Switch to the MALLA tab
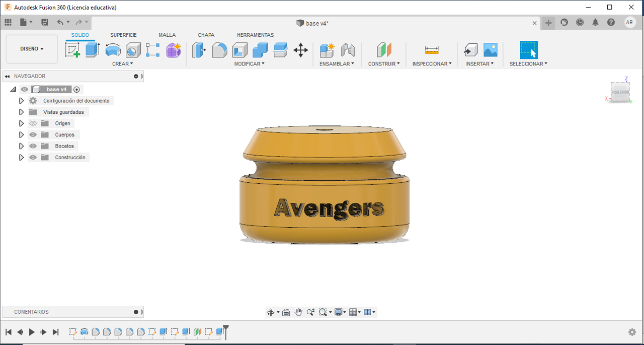The height and width of the screenshot is (345, 644). pos(167,35)
